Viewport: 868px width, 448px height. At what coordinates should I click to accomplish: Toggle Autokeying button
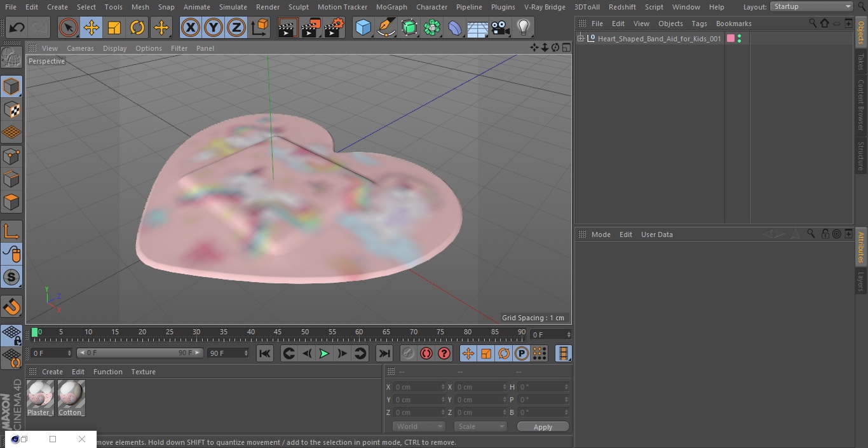426,353
